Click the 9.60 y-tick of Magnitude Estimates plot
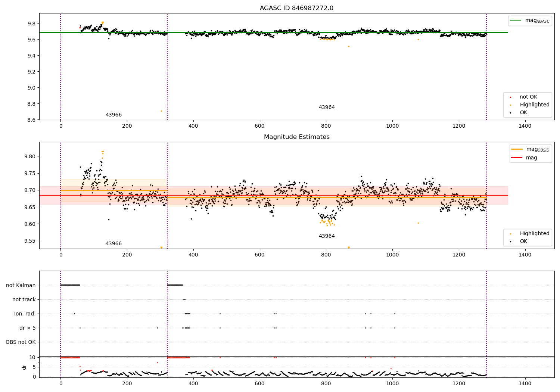 [30, 224]
